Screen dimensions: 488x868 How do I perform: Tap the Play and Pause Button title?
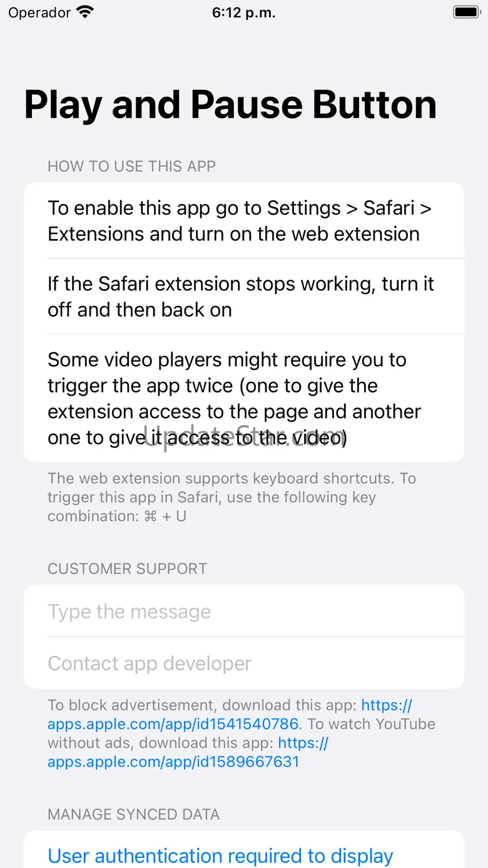(x=230, y=105)
